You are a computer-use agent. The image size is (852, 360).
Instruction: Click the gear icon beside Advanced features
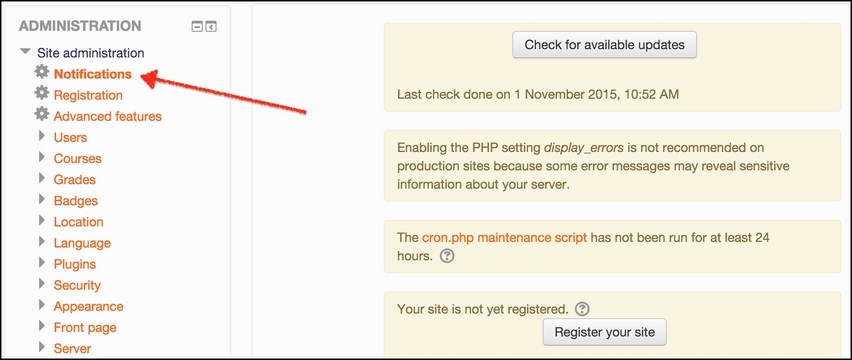[x=42, y=114]
